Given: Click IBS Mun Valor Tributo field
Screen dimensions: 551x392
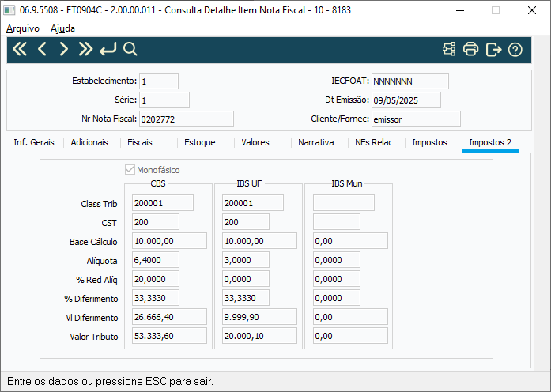Looking at the screenshot, I should click(350, 336).
